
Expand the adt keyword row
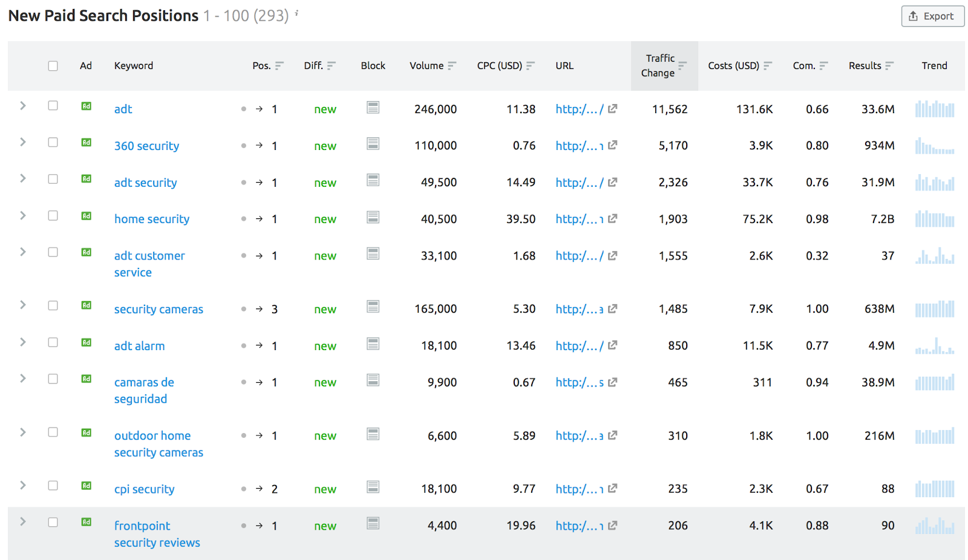[x=23, y=106]
